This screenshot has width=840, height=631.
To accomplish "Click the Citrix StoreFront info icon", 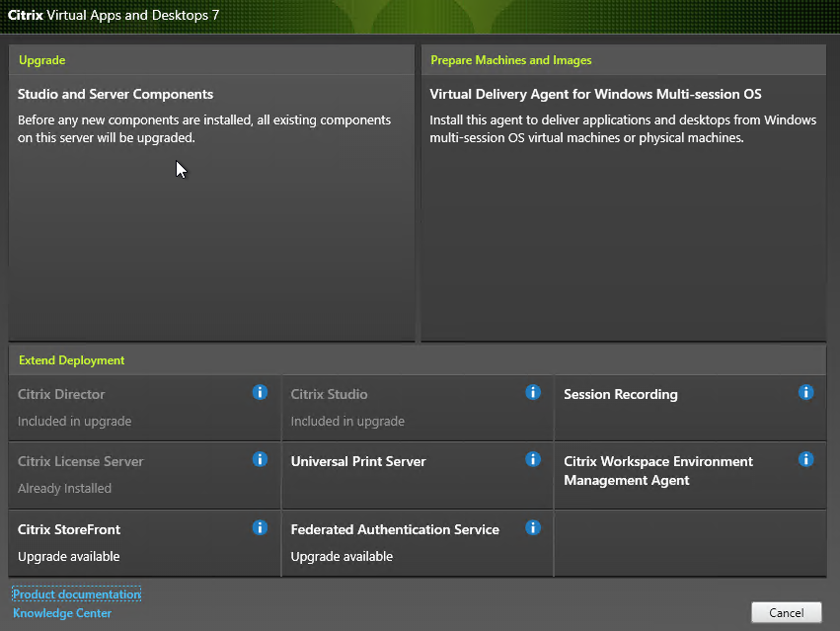I will click(260, 528).
